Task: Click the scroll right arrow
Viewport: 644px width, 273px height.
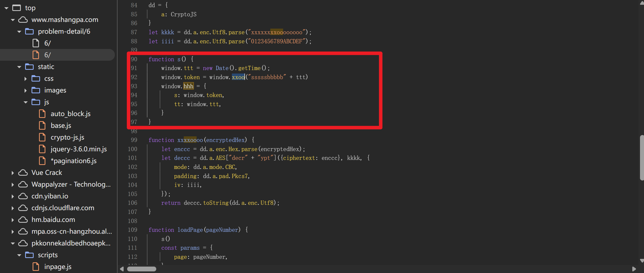Action: click(x=634, y=269)
